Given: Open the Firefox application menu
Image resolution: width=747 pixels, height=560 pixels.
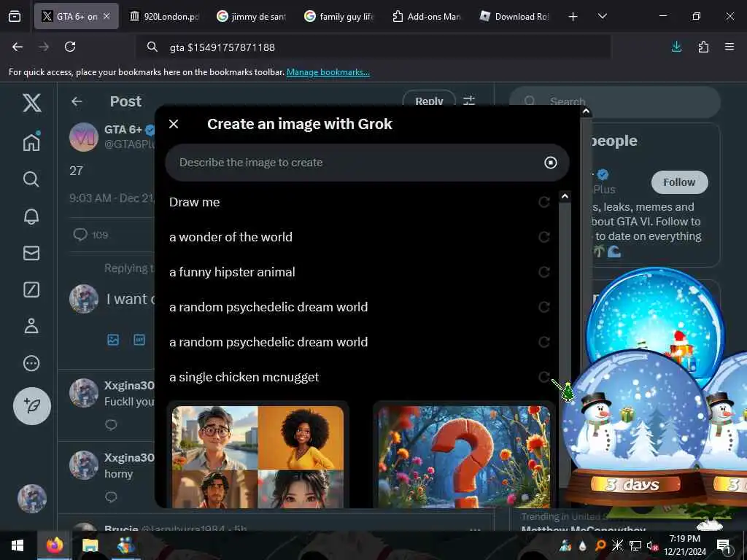Looking at the screenshot, I should [x=729, y=47].
